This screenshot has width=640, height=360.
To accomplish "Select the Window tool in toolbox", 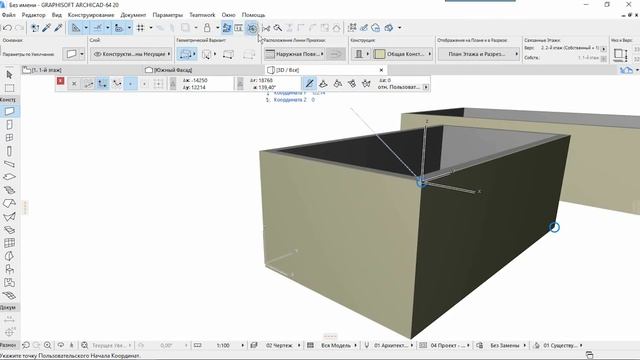I will click(x=9, y=138).
